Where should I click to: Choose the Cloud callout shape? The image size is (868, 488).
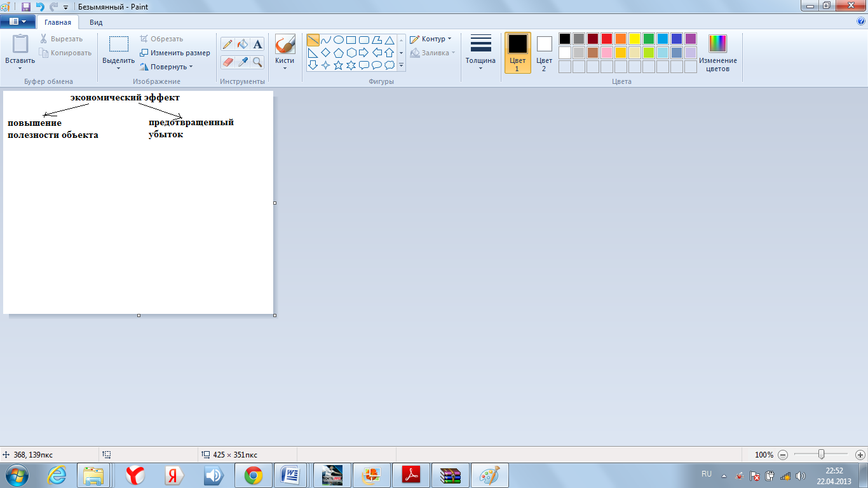(x=390, y=65)
